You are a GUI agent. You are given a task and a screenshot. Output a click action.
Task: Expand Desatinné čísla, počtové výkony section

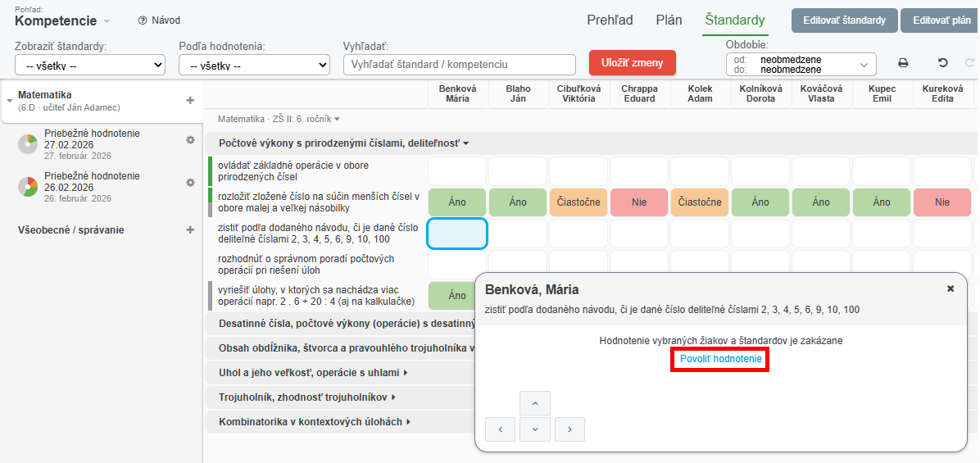coord(347,324)
